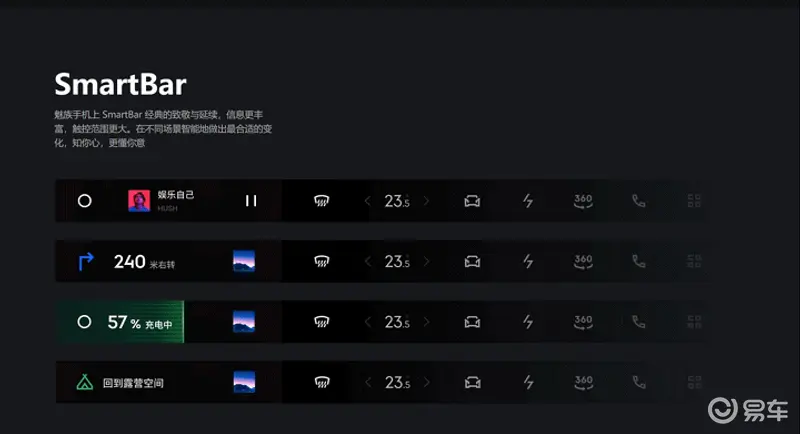This screenshot has width=800, height=434.
Task: Toggle windshield defrost in the music bar
Action: 322,201
